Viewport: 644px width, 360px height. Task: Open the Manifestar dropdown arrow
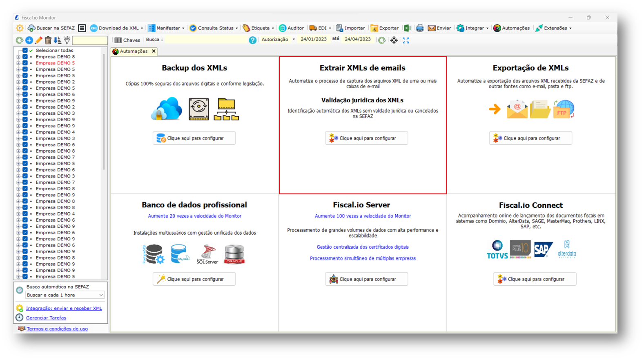[x=183, y=28]
